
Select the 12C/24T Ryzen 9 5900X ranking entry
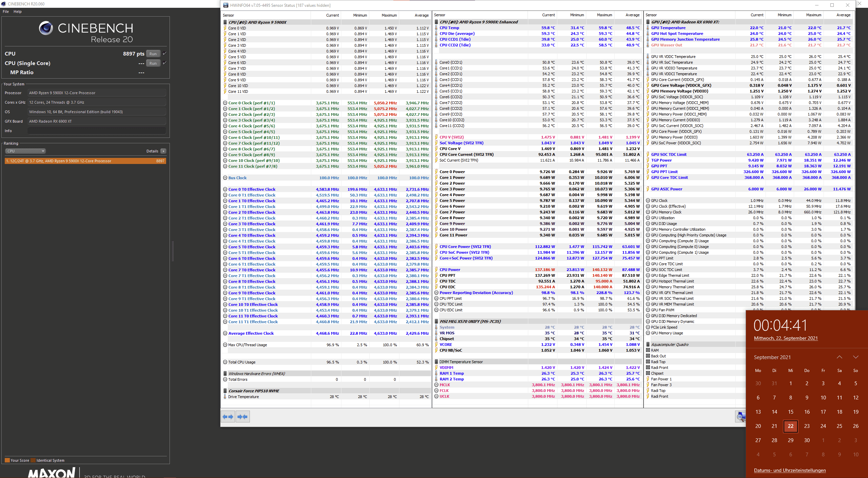pos(85,161)
